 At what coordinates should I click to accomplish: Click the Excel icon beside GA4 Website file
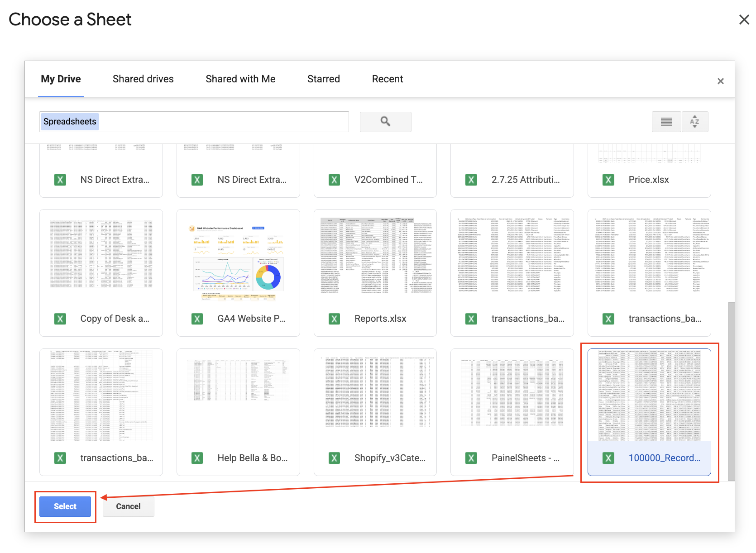(197, 319)
